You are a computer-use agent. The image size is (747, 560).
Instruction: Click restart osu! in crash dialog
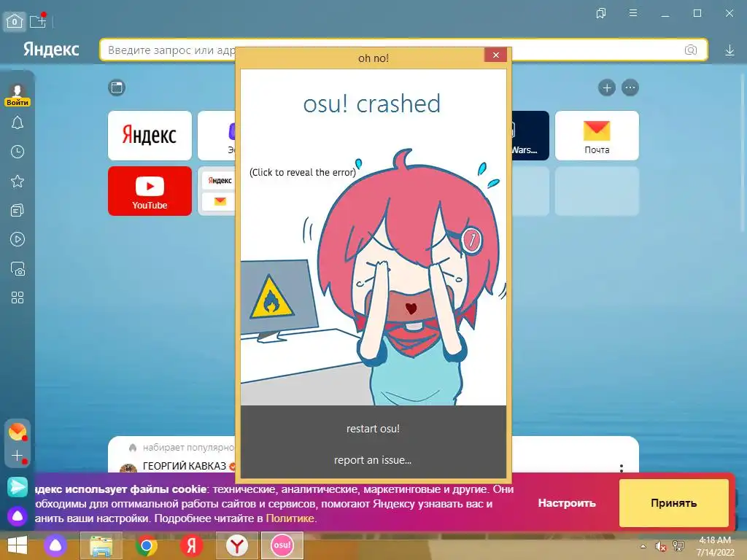373,429
